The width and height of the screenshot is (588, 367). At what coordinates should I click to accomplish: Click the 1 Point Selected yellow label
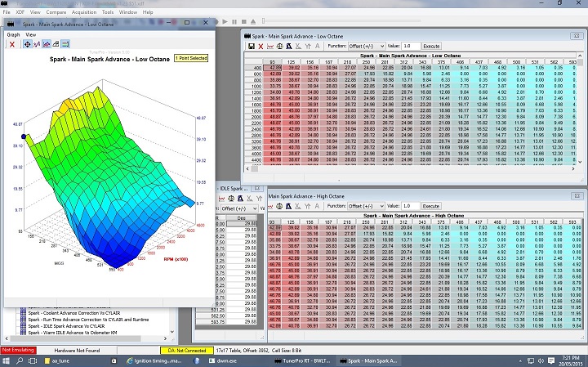(191, 58)
